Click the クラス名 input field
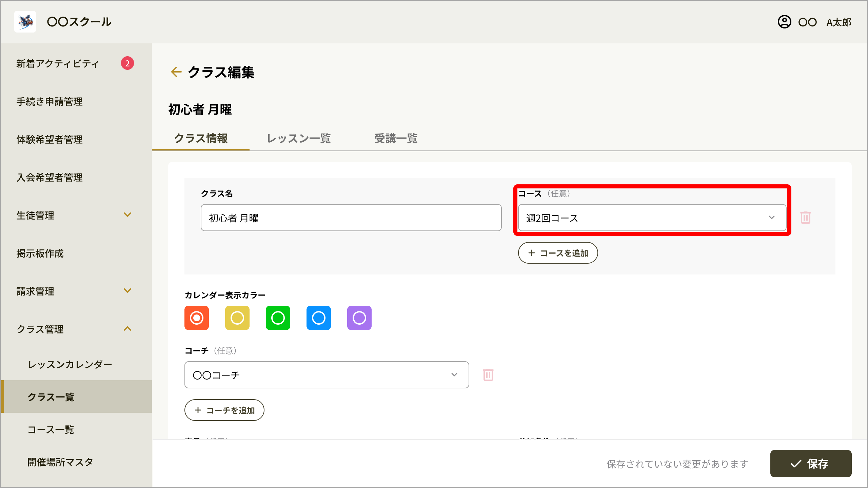 (351, 218)
